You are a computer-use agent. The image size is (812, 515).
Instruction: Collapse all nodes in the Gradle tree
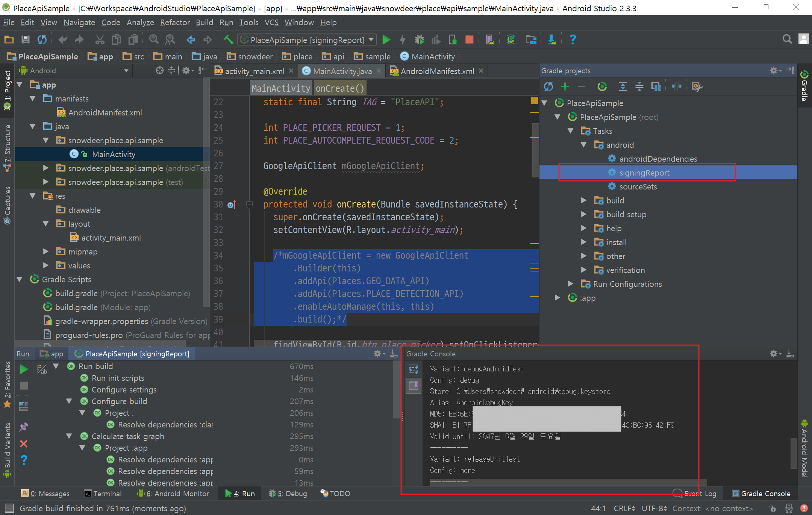(639, 86)
